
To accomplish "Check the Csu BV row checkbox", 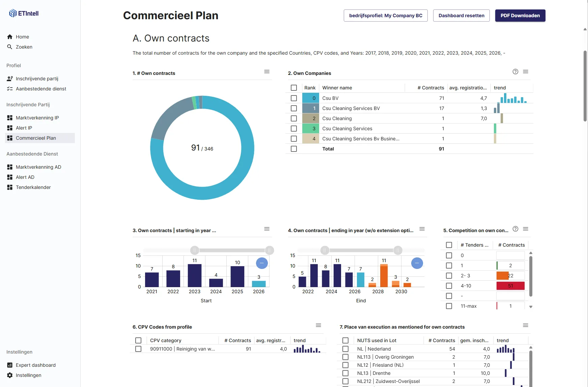I will 294,98.
